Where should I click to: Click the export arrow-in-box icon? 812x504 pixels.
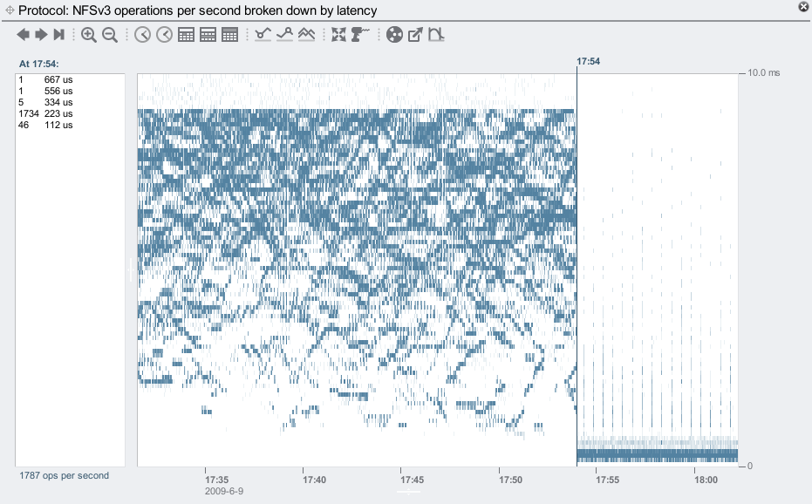coord(416,35)
